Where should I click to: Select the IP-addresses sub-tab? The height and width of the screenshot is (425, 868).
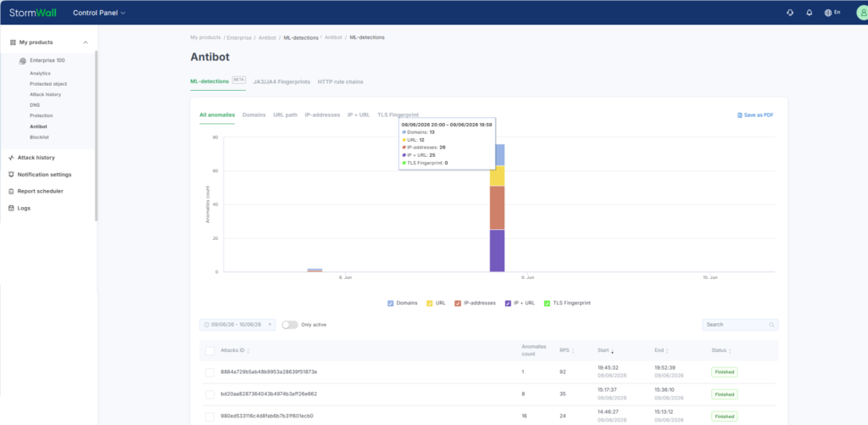322,115
